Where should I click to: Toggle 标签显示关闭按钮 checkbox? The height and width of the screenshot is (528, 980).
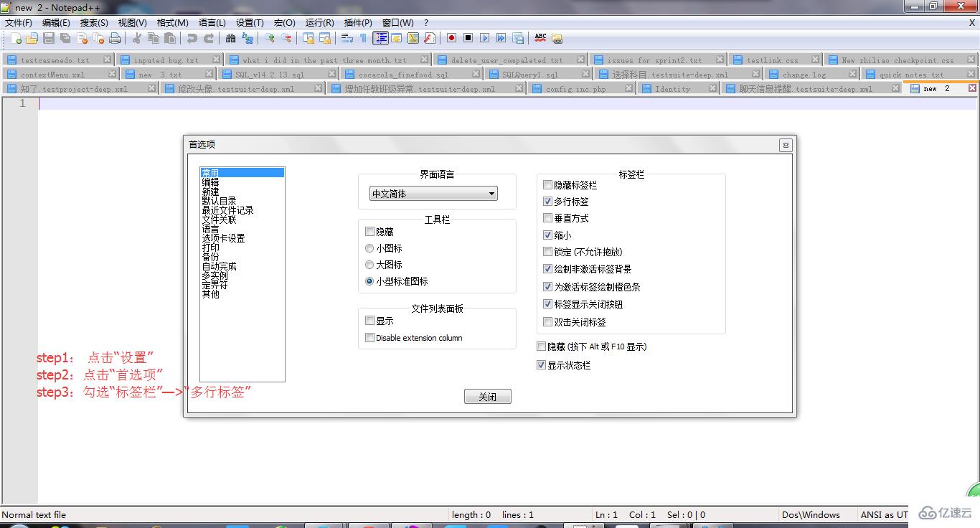548,304
